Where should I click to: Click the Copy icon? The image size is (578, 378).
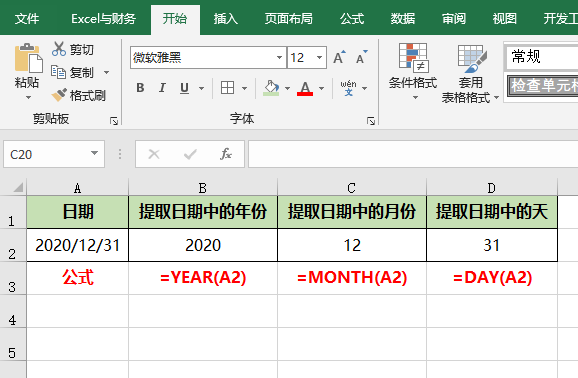[x=58, y=72]
